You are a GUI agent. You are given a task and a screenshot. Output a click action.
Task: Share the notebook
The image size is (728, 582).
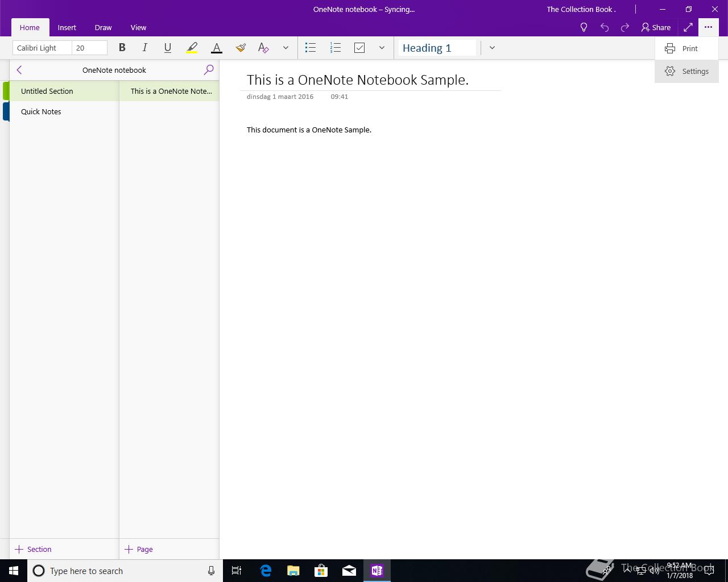[656, 27]
